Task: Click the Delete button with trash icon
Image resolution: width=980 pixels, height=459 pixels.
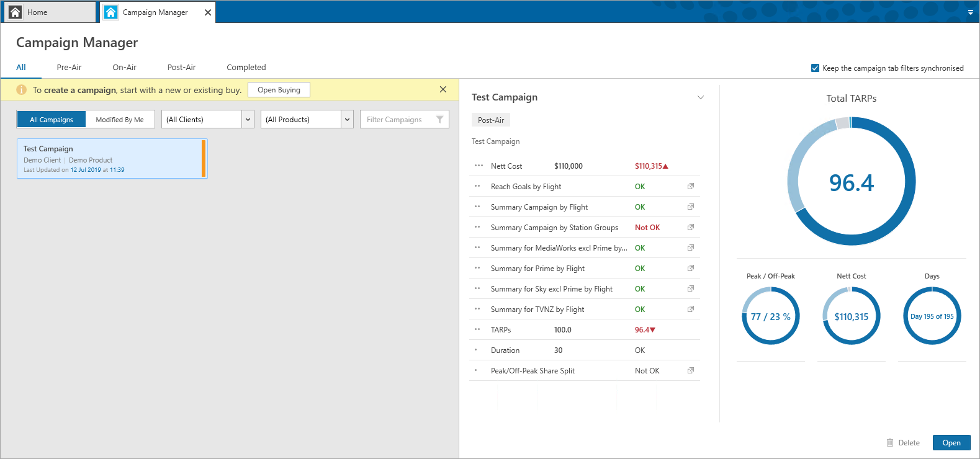Action: point(903,443)
